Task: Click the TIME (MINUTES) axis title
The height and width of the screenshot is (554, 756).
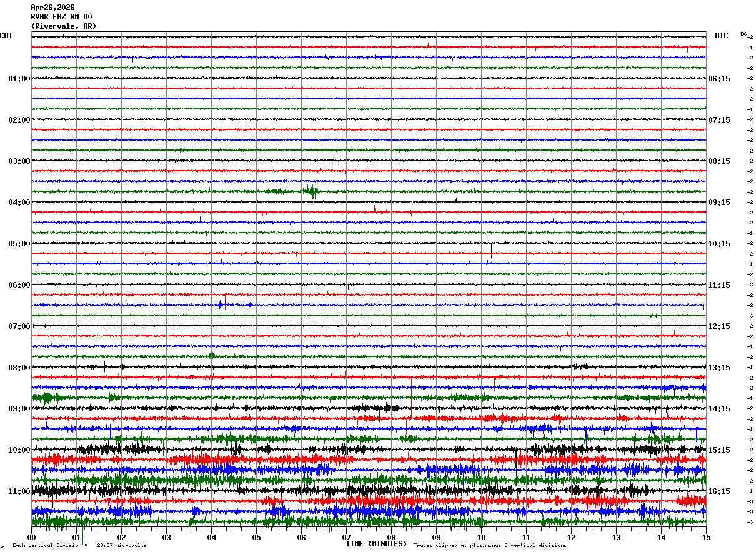Action: coord(376,544)
